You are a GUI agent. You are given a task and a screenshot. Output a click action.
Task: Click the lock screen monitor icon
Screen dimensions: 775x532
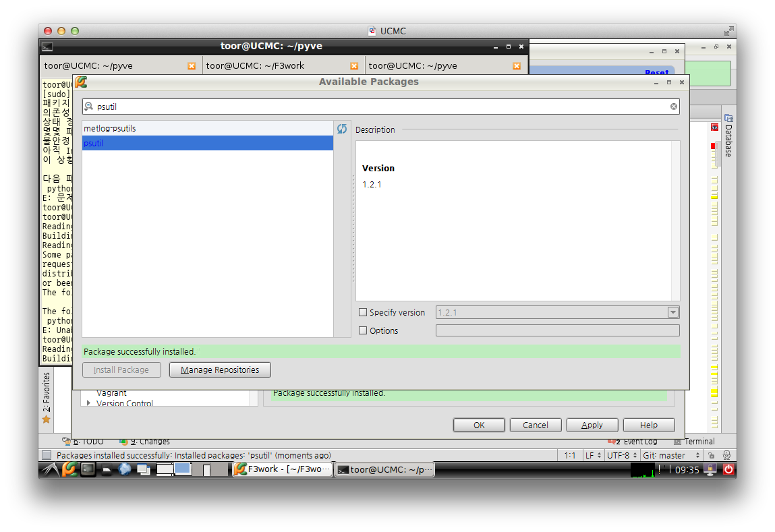click(710, 469)
